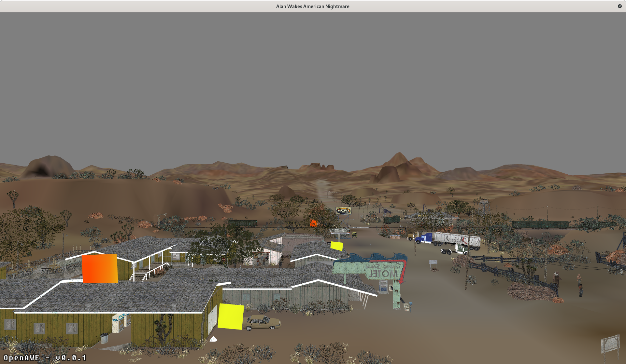Select the blue semi truck cab
The height and width of the screenshot is (364, 626).
[424, 238]
